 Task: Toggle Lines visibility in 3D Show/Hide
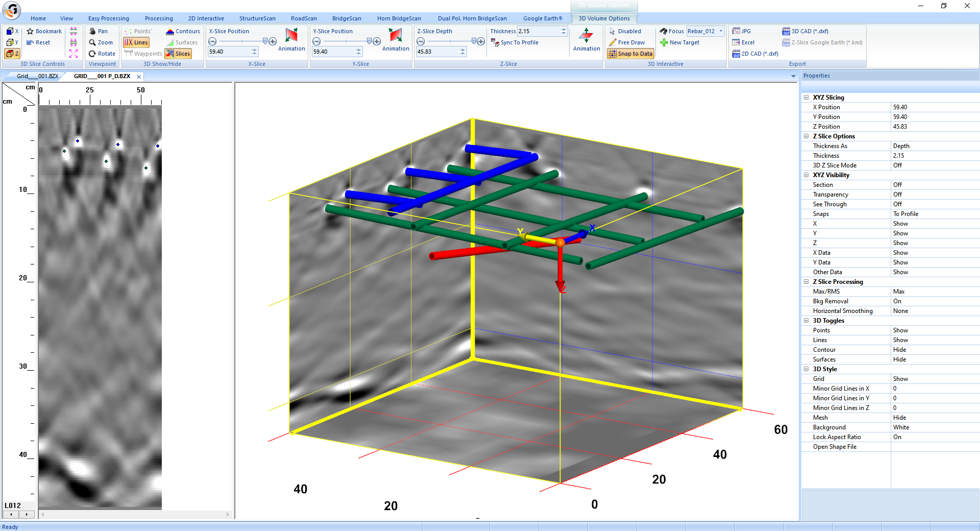136,42
